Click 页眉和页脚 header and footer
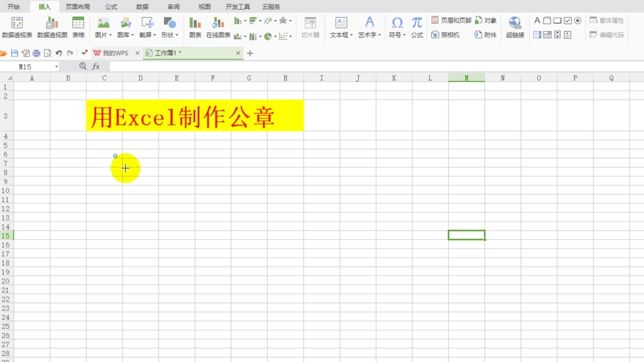The height and width of the screenshot is (362, 644). [451, 21]
